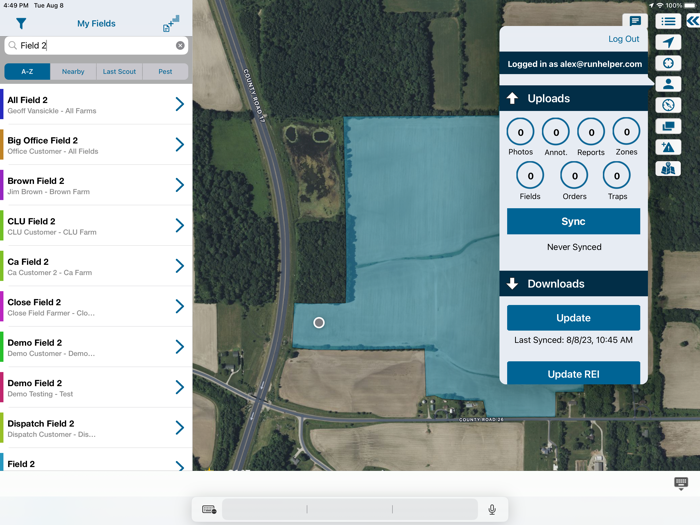Open Big Office Field 2 chevron

pos(179,145)
